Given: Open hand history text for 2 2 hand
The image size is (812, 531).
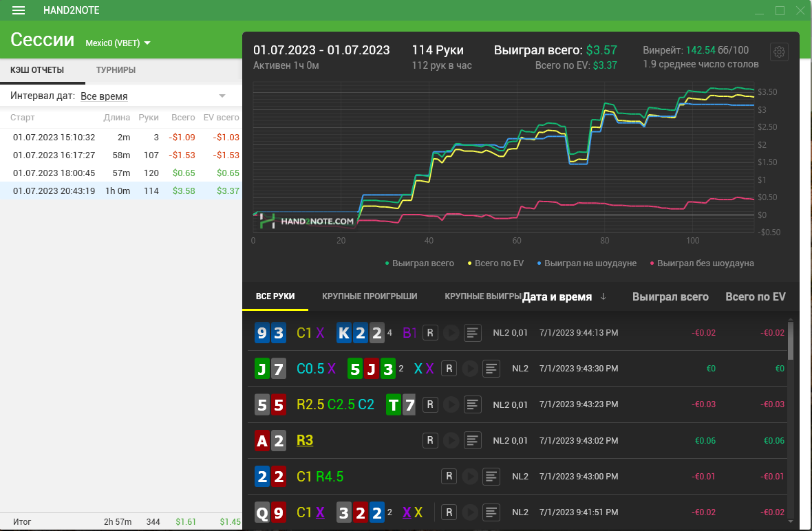Looking at the screenshot, I should (491, 476).
